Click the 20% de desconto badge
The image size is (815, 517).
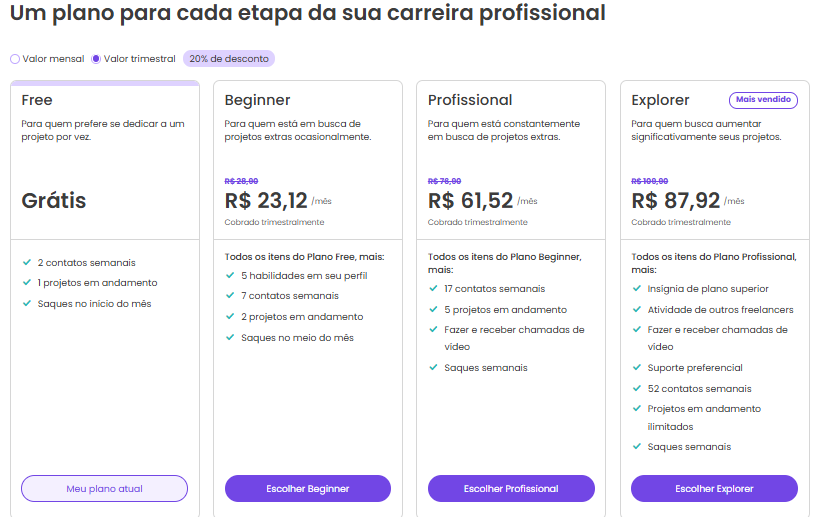pyautogui.click(x=229, y=59)
